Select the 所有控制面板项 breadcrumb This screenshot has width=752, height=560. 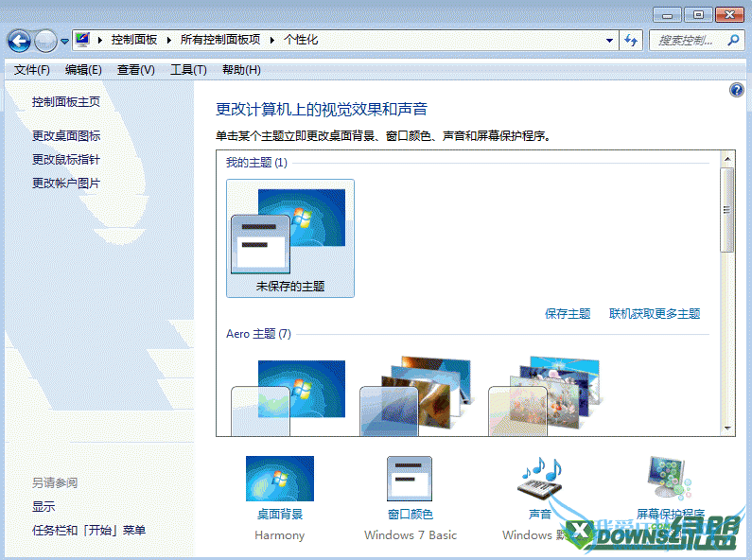[x=220, y=40]
